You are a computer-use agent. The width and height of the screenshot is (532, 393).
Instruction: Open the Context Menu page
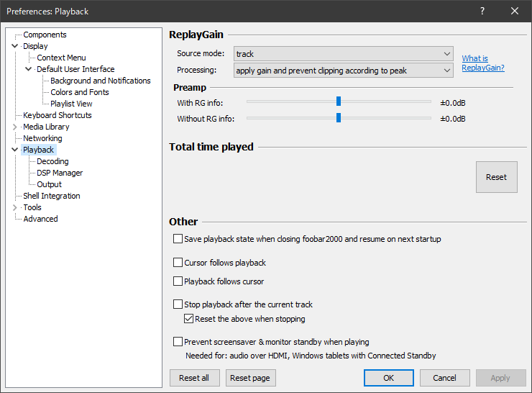61,58
